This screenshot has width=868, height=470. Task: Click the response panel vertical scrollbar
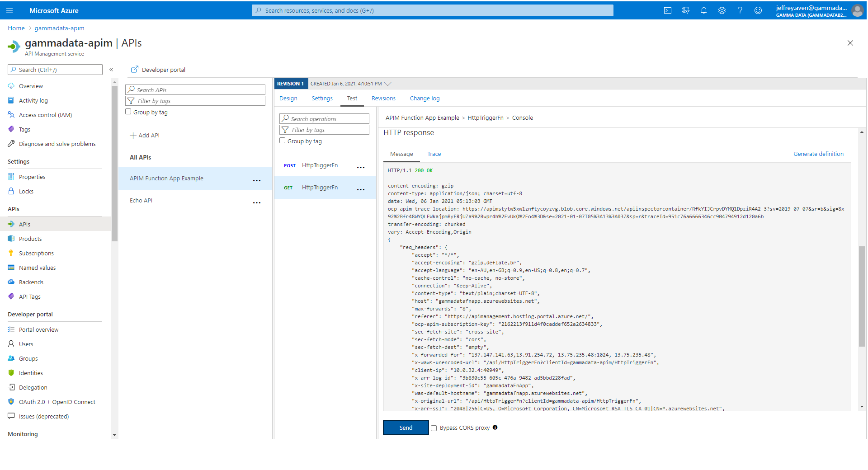[862, 296]
